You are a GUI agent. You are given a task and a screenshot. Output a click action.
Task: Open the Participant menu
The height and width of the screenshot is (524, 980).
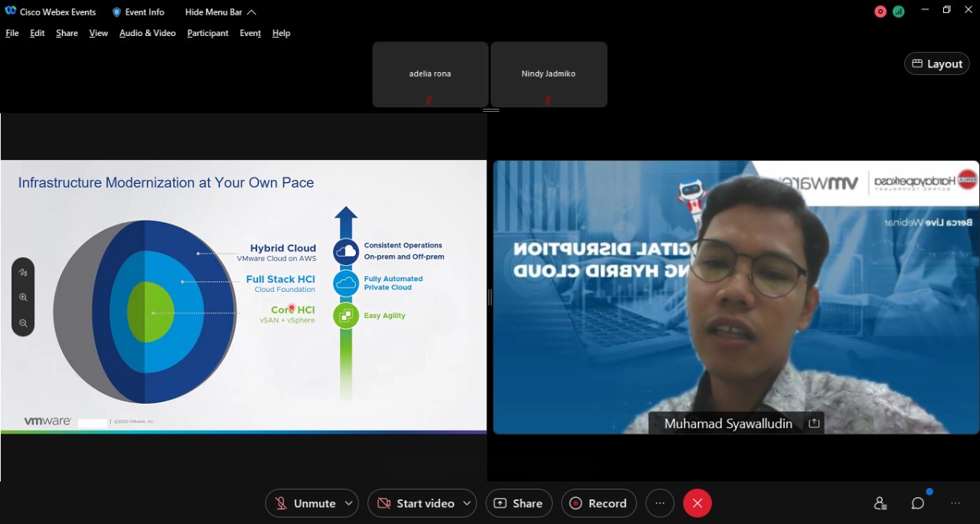[207, 33]
